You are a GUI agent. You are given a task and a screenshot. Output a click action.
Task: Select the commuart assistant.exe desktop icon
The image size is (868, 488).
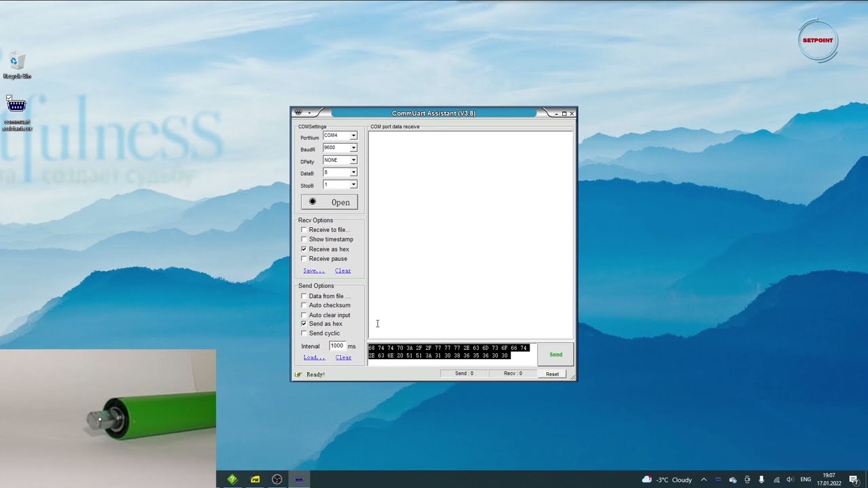(x=17, y=113)
